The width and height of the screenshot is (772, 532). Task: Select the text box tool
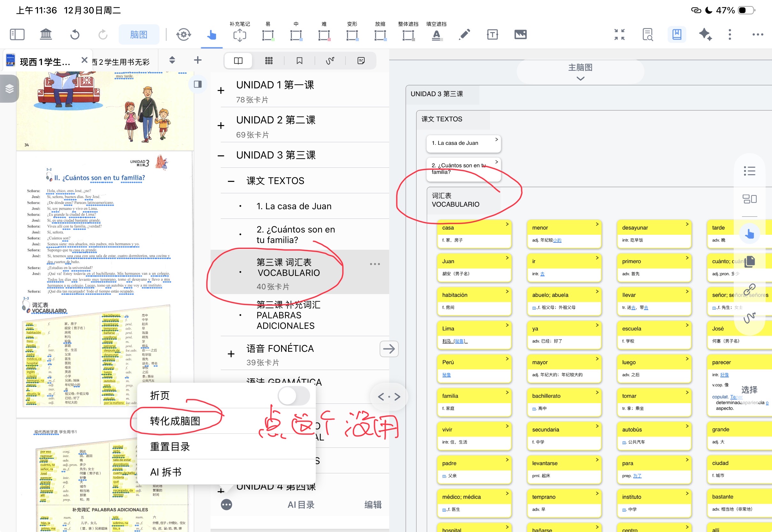(492, 34)
